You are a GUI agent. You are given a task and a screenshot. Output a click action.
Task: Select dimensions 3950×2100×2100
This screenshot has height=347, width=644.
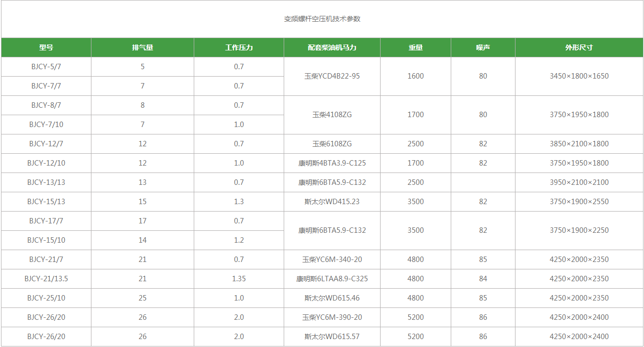579,182
